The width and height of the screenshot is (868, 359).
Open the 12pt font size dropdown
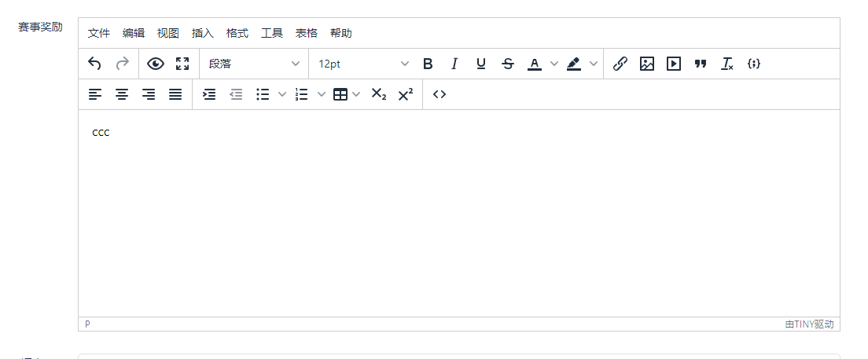point(363,64)
